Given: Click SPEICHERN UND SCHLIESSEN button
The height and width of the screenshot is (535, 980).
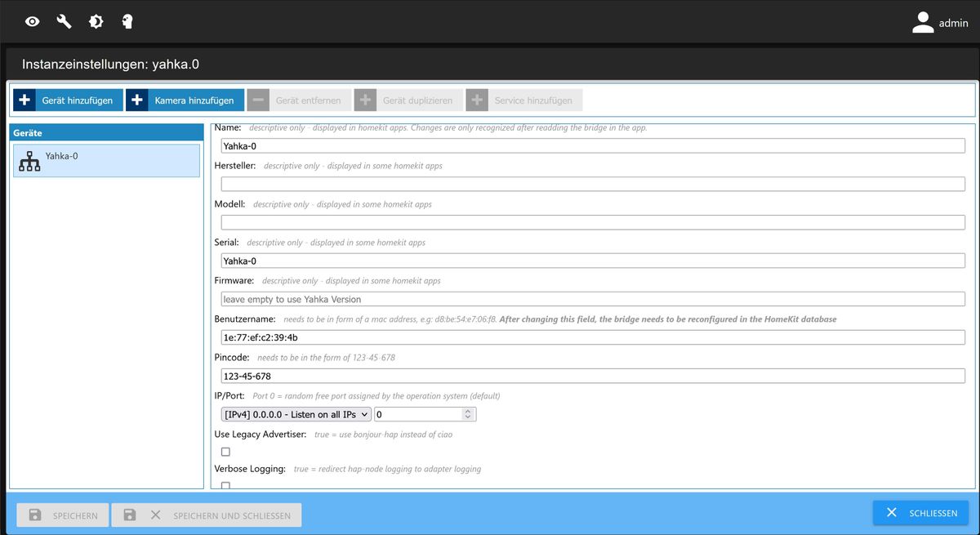Looking at the screenshot, I should pyautogui.click(x=207, y=515).
